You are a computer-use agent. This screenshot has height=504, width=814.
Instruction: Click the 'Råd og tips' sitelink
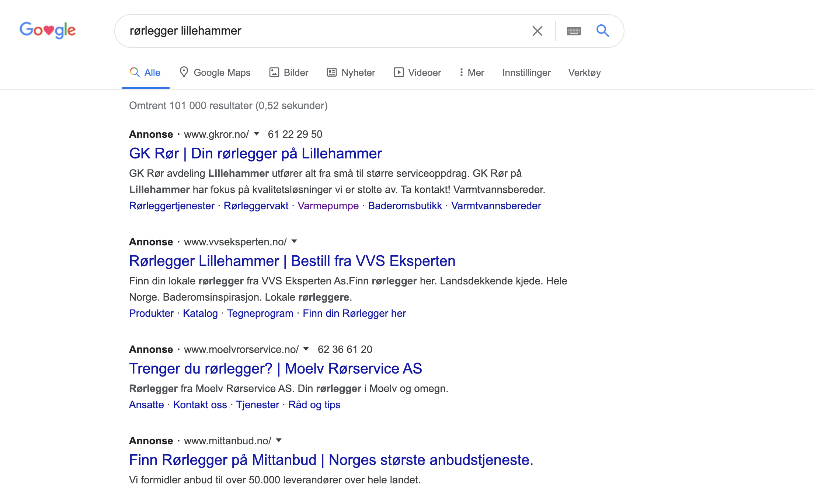tap(314, 405)
